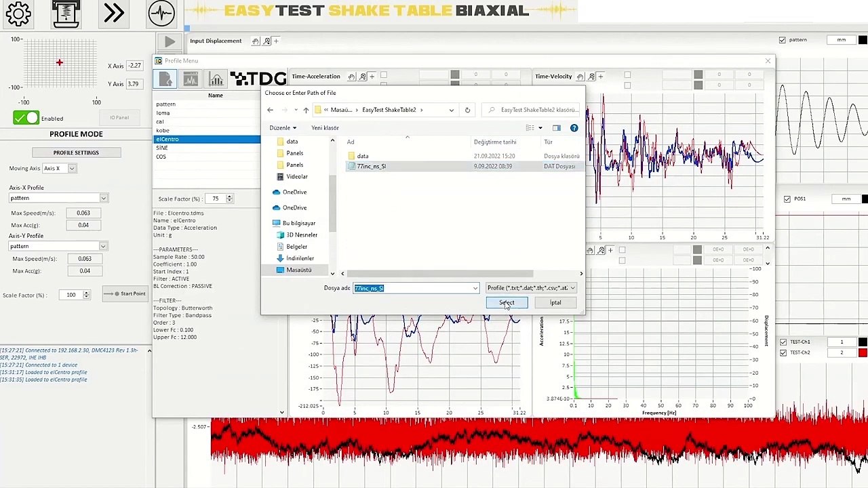This screenshot has width=868, height=488.
Task: Open the settings gear icon
Action: click(18, 13)
